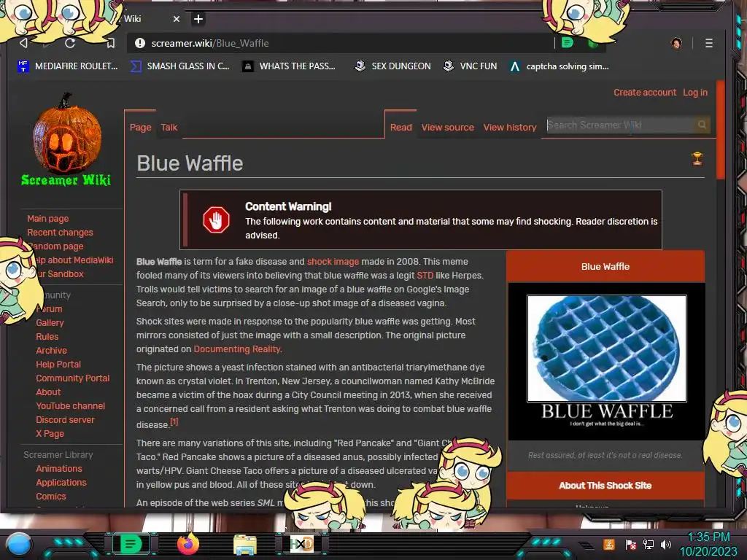Screen dimensions: 747x560
Task: Open File Explorer from the taskbar
Action: pyautogui.click(x=245, y=545)
